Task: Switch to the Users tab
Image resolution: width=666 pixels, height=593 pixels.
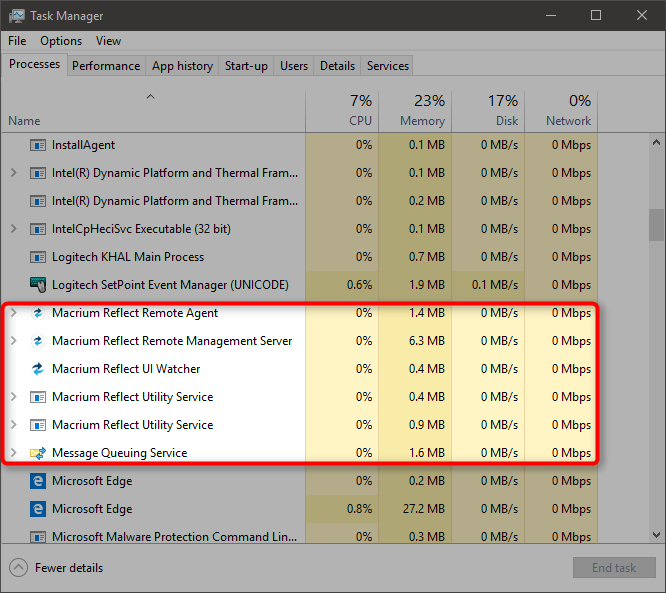Action: pyautogui.click(x=293, y=66)
